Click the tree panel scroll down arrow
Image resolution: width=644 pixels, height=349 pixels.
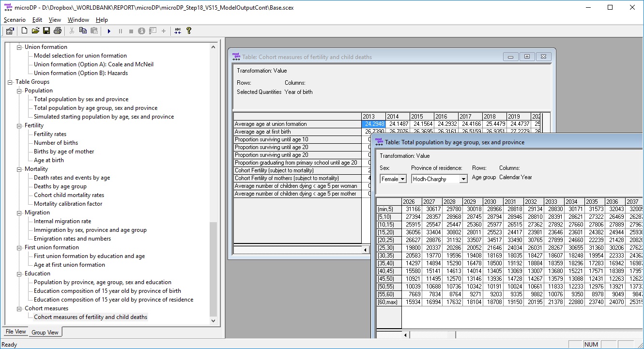point(214,320)
